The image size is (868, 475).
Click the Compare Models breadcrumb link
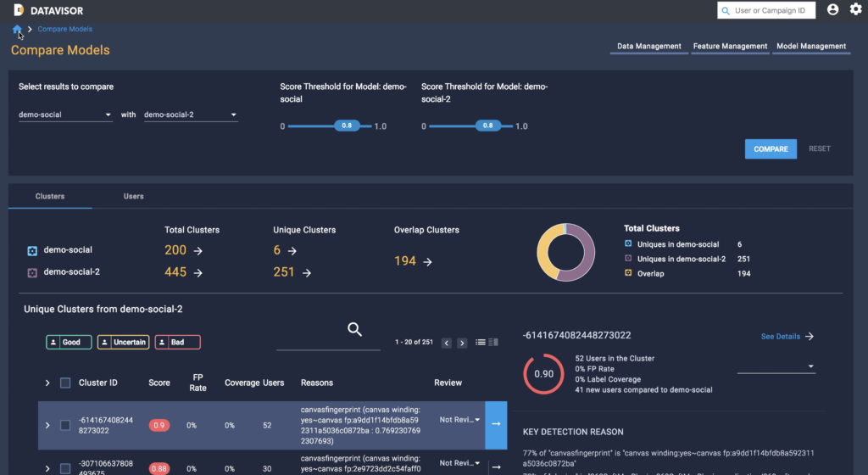click(x=64, y=30)
